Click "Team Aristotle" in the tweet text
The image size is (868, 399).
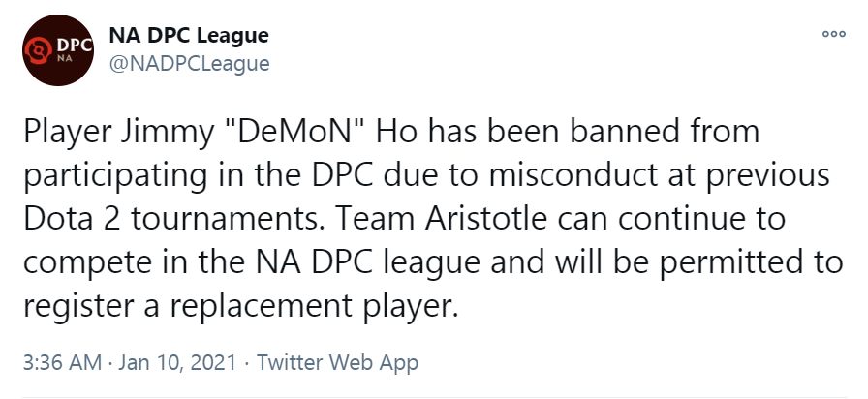coord(441,219)
